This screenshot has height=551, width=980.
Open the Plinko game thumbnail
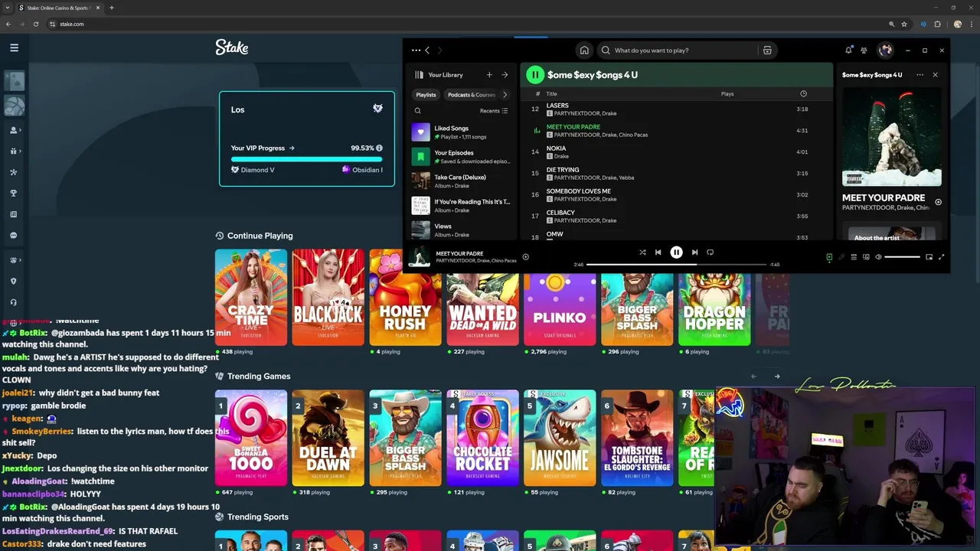[x=560, y=310]
